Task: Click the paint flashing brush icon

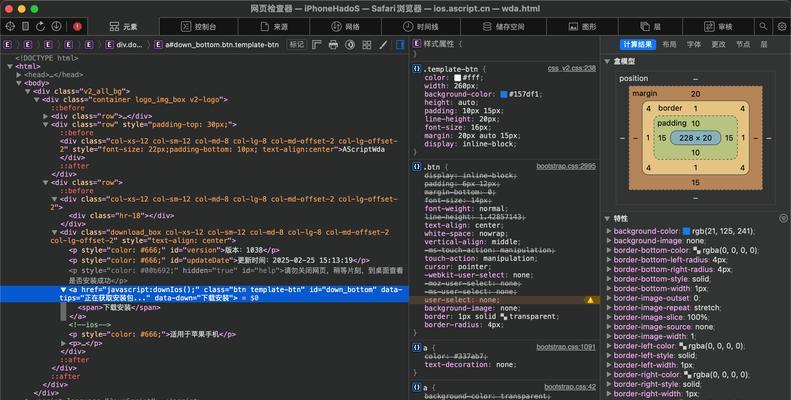Action: click(383, 44)
